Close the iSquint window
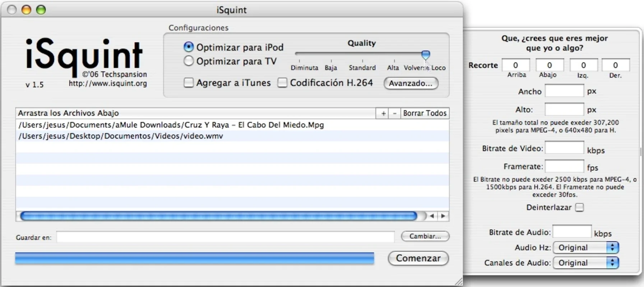 pyautogui.click(x=12, y=10)
